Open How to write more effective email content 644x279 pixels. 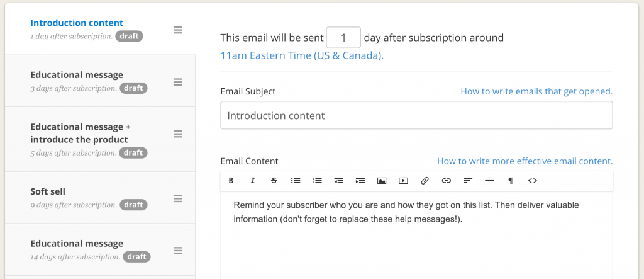(525, 161)
